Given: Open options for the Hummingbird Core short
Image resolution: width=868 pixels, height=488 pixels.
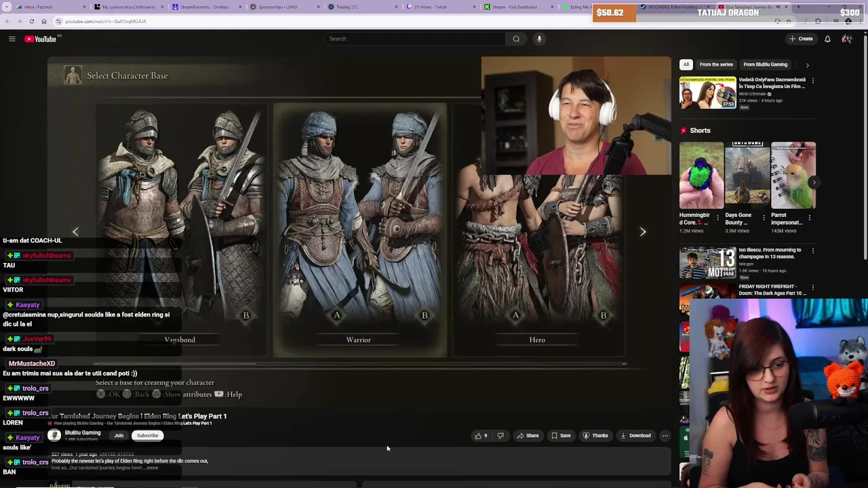Looking at the screenshot, I should click(717, 218).
